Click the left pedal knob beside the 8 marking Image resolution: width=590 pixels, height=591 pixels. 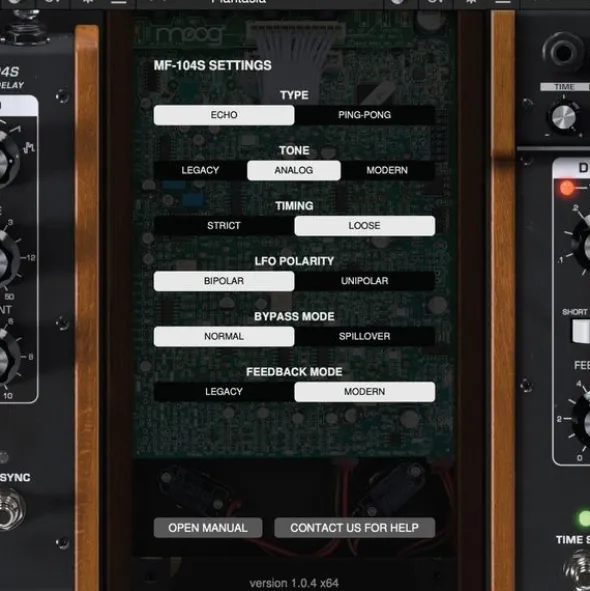click(x=7, y=358)
